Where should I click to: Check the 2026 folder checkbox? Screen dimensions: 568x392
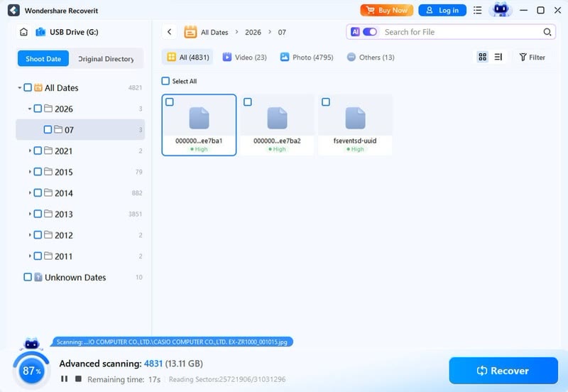pyautogui.click(x=38, y=109)
